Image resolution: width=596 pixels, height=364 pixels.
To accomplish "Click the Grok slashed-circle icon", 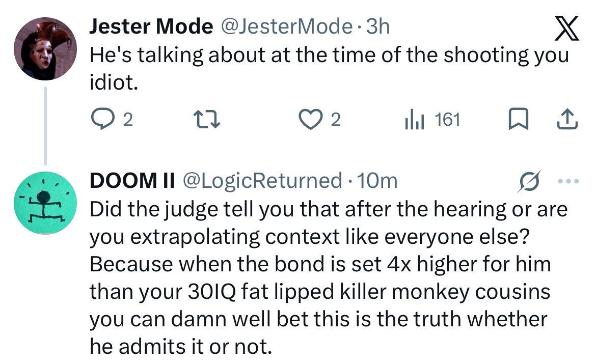I will pos(529,181).
